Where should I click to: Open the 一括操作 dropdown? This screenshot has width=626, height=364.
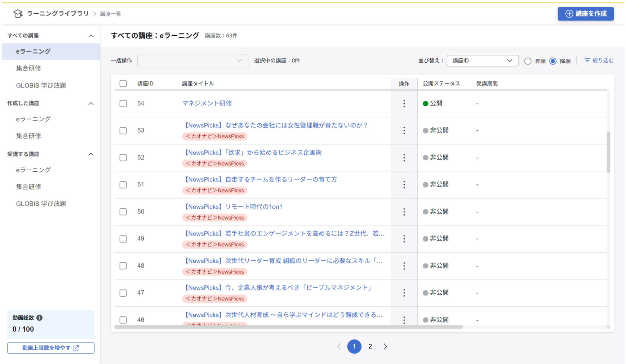click(x=193, y=60)
